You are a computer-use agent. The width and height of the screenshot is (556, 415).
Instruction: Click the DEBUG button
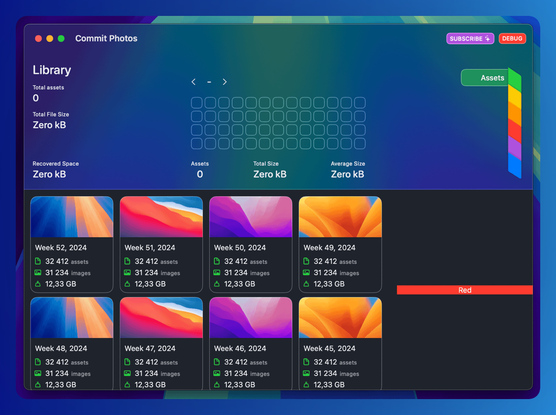point(512,39)
